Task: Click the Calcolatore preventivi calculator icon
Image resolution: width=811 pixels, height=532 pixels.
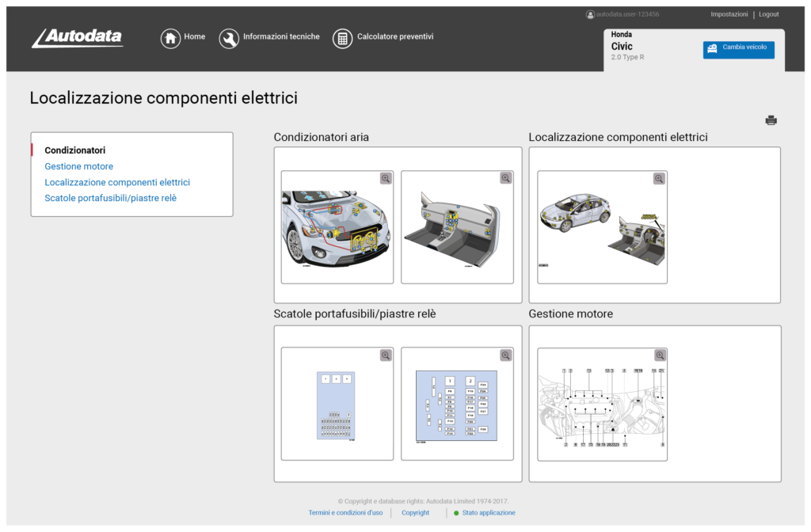Action: point(342,38)
